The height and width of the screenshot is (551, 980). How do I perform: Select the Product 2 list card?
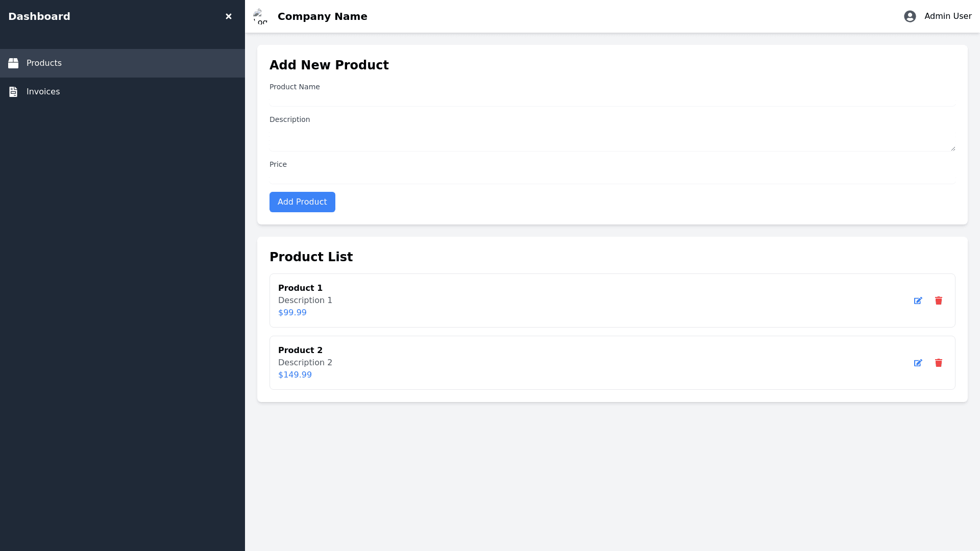tap(561, 363)
